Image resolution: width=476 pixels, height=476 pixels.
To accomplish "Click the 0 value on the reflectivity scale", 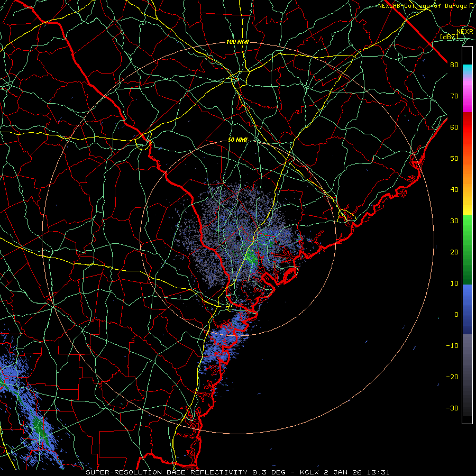I will click(456, 315).
